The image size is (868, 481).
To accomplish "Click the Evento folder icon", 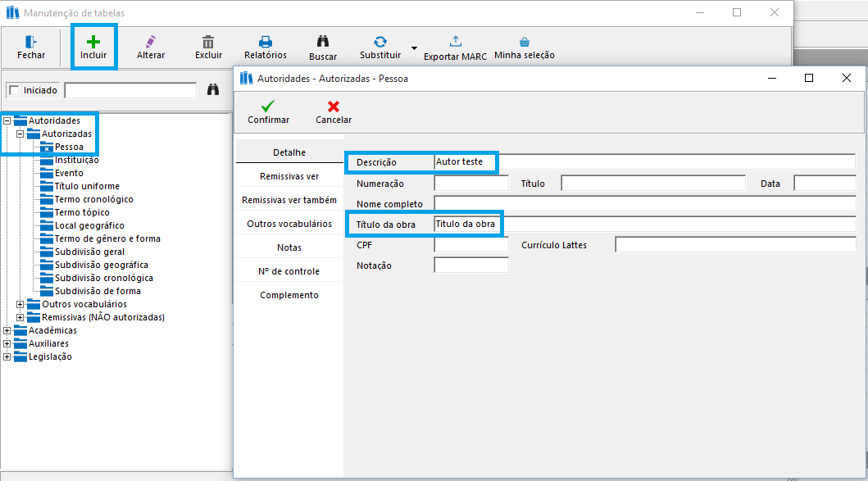I will (47, 173).
